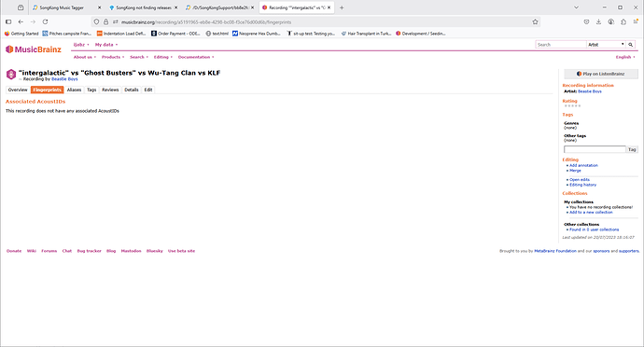Screen dimensions: 644x347
Task: Click the browser address bar URL
Action: [206, 22]
